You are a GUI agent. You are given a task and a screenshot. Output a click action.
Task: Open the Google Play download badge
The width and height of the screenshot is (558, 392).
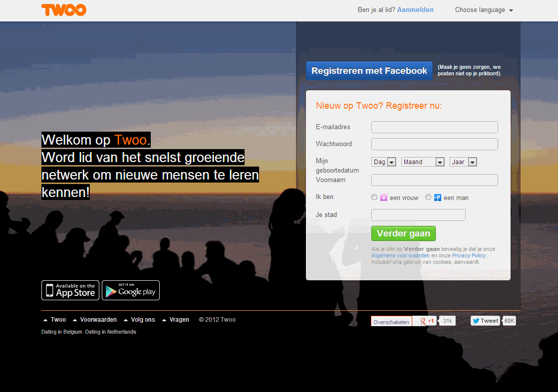(x=131, y=290)
